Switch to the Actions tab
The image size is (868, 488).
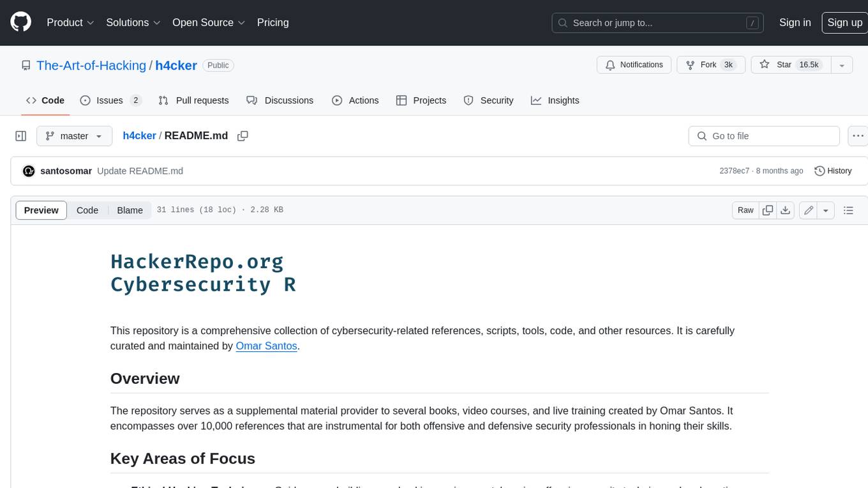point(355,100)
